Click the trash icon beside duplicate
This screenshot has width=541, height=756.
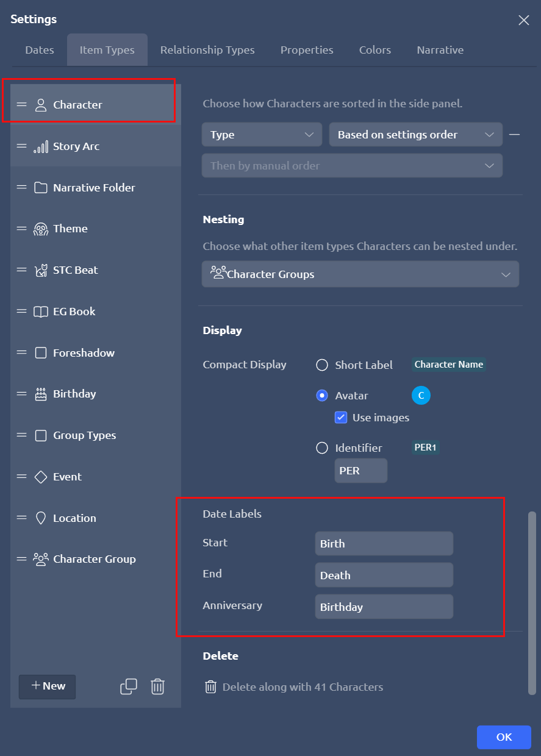157,686
